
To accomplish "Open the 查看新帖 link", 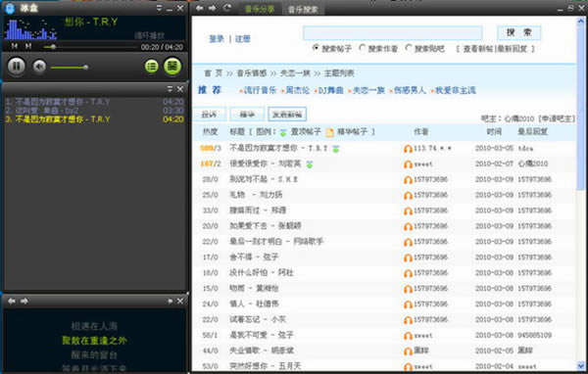I will [x=478, y=49].
